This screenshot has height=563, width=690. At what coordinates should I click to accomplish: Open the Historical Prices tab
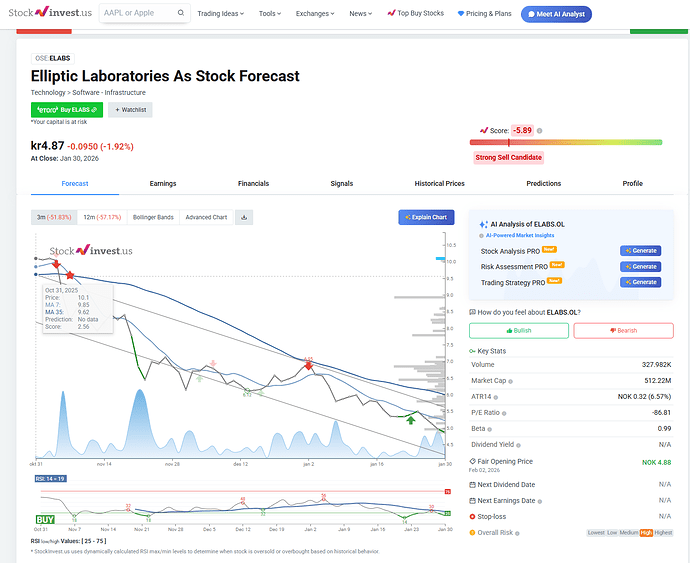440,184
